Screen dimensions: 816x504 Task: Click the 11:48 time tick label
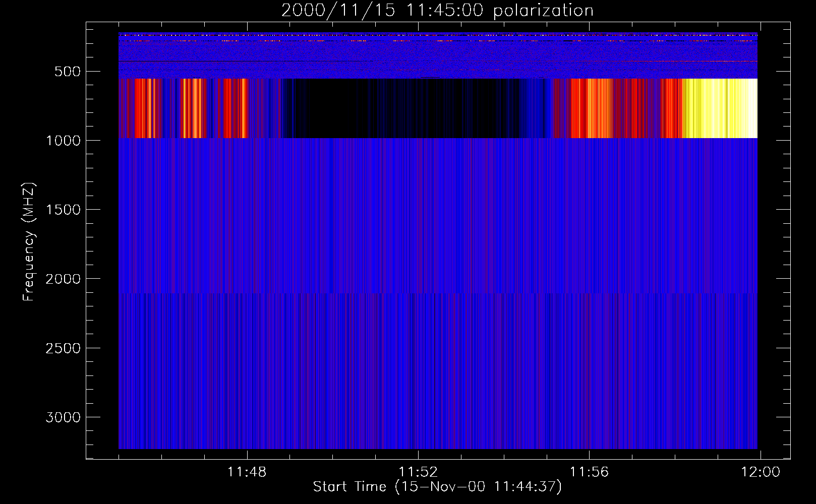tap(247, 472)
